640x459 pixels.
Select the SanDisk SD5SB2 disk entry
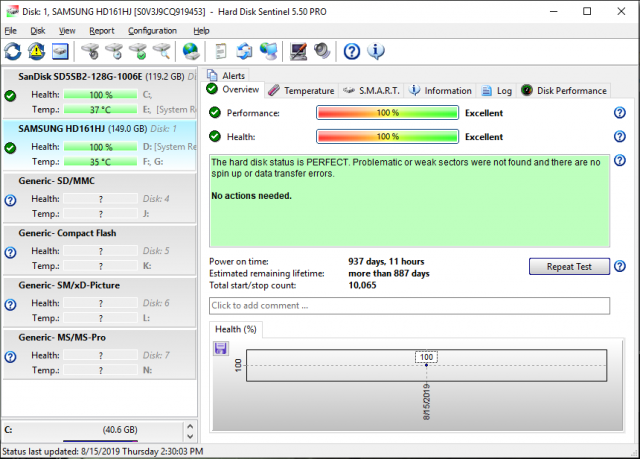(x=100, y=76)
